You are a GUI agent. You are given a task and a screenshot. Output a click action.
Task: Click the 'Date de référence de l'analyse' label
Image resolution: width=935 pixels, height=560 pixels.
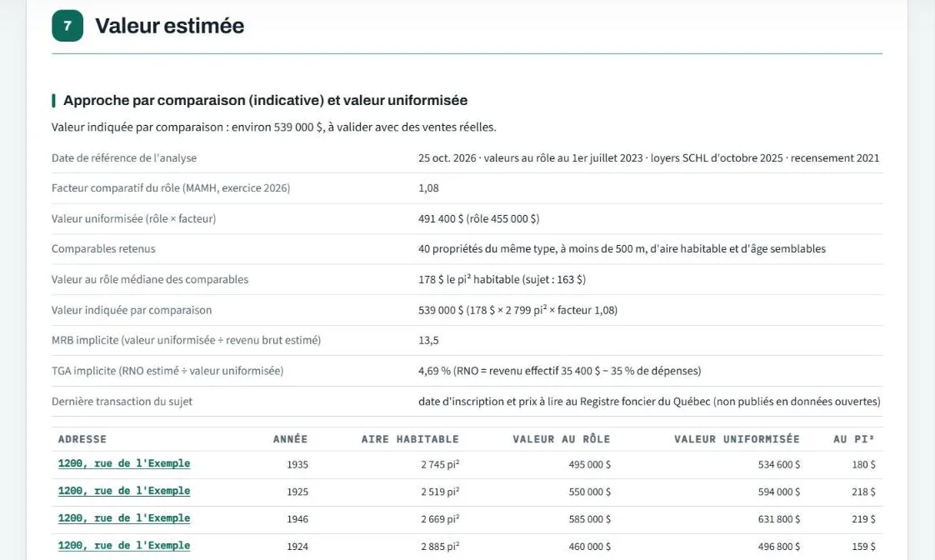pos(124,158)
